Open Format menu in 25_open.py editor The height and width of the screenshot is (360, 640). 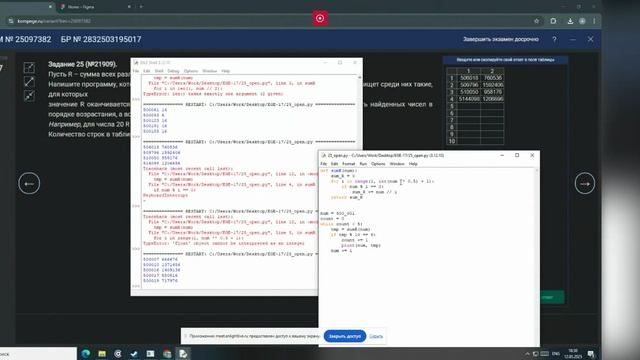click(x=348, y=164)
